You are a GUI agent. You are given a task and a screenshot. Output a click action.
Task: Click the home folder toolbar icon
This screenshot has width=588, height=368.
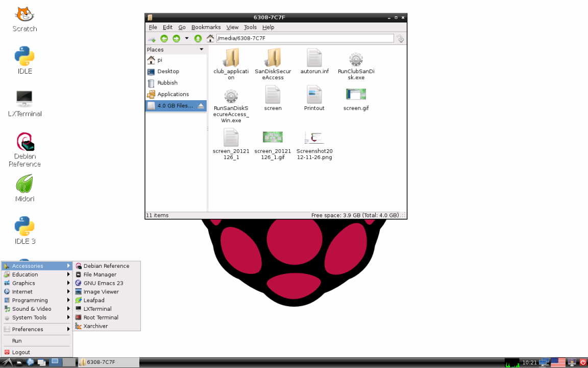pos(210,38)
